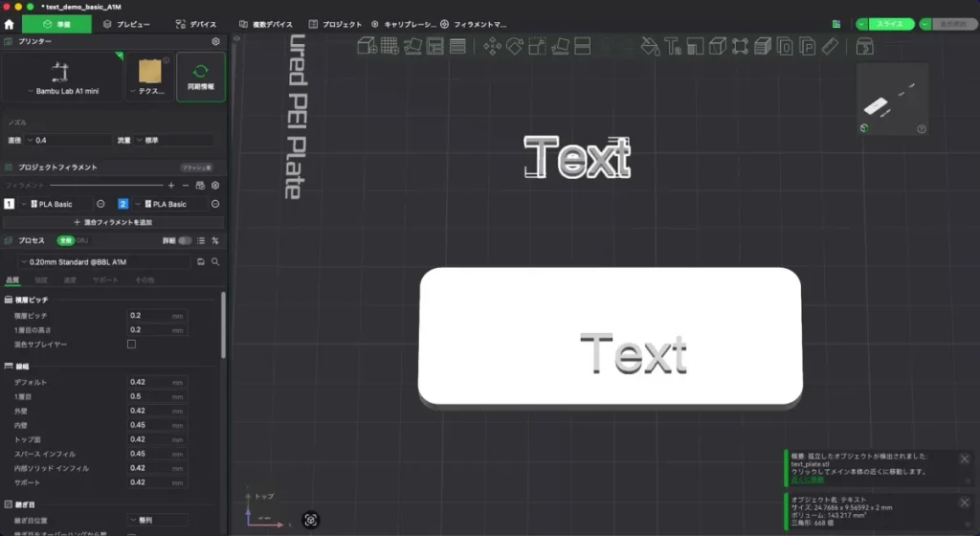980x536 pixels.
Task: Go to the Home screen icon
Action: pos(9,24)
